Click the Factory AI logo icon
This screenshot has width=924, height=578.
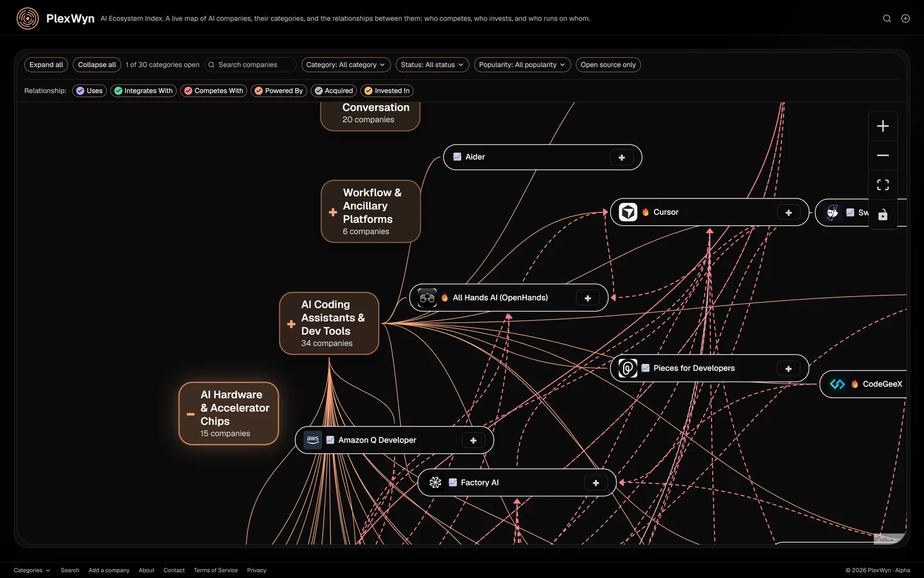coord(436,482)
